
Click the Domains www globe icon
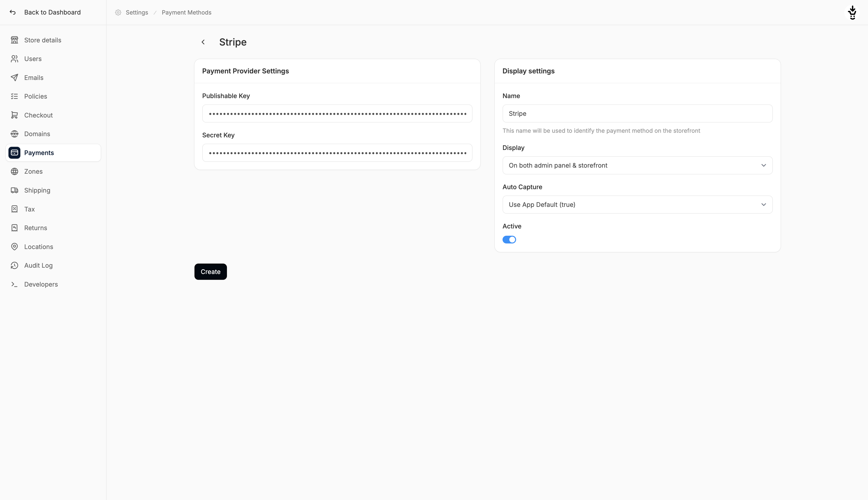(15, 134)
